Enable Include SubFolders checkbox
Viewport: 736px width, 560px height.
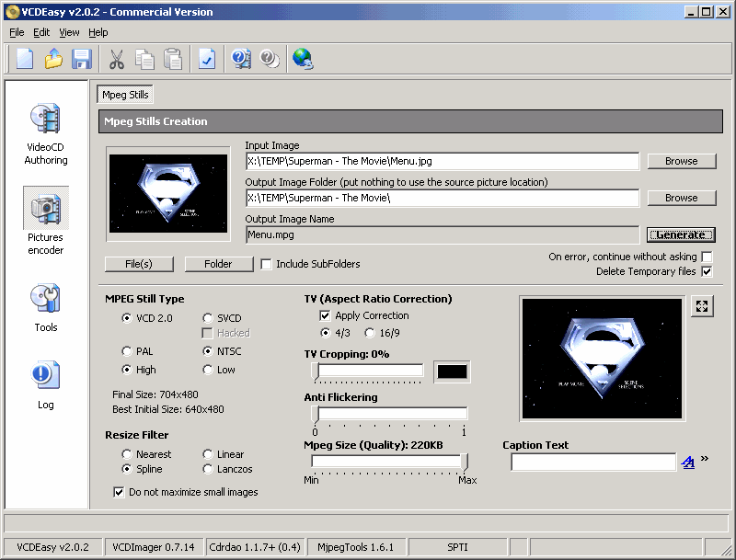[267, 265]
